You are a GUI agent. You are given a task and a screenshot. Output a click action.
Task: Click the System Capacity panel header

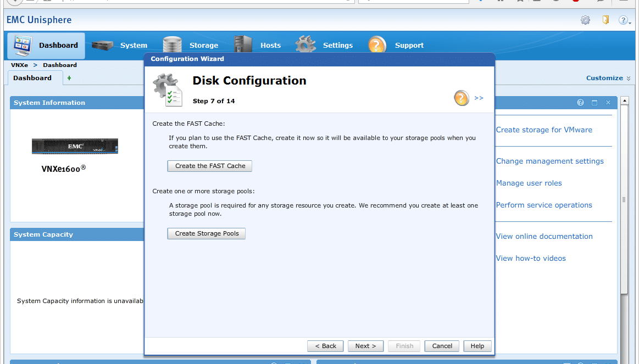77,234
